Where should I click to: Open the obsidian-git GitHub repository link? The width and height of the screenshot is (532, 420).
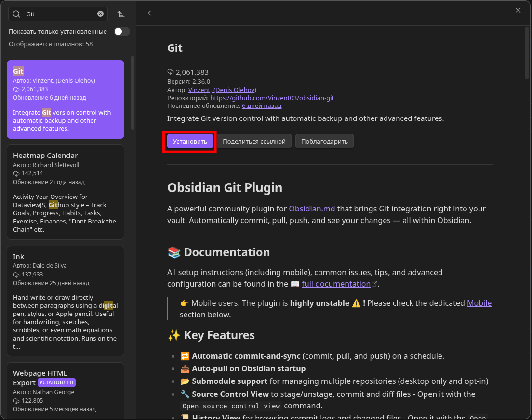click(x=272, y=98)
